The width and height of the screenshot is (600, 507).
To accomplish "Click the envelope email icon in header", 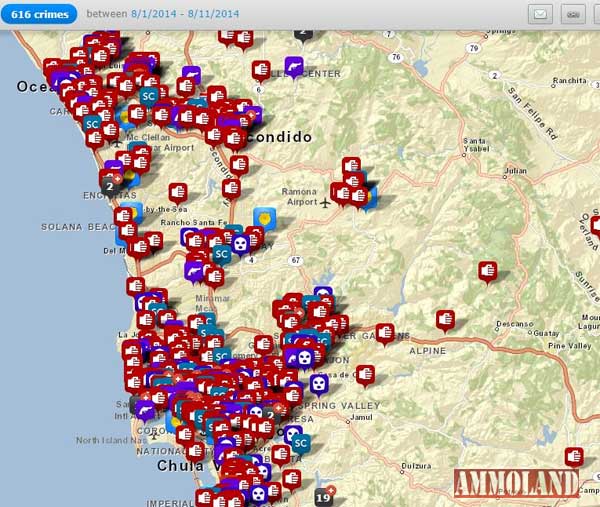I will 540,14.
